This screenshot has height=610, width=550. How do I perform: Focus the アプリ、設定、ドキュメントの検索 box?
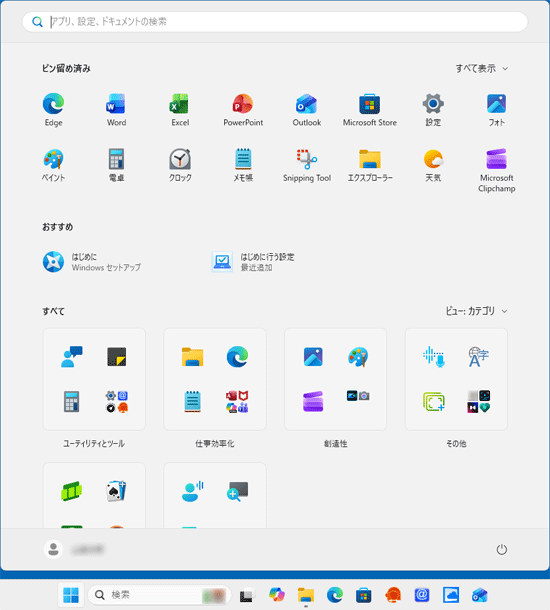[x=275, y=22]
